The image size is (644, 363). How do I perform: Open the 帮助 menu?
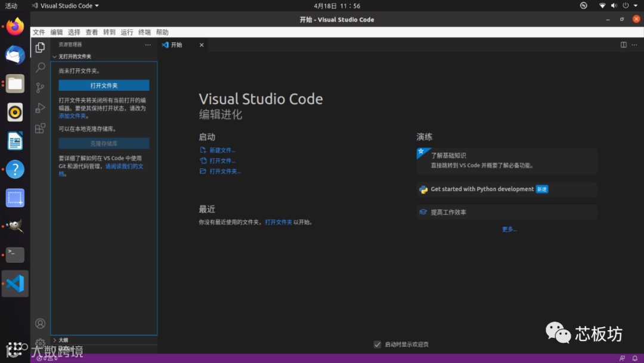tap(162, 32)
